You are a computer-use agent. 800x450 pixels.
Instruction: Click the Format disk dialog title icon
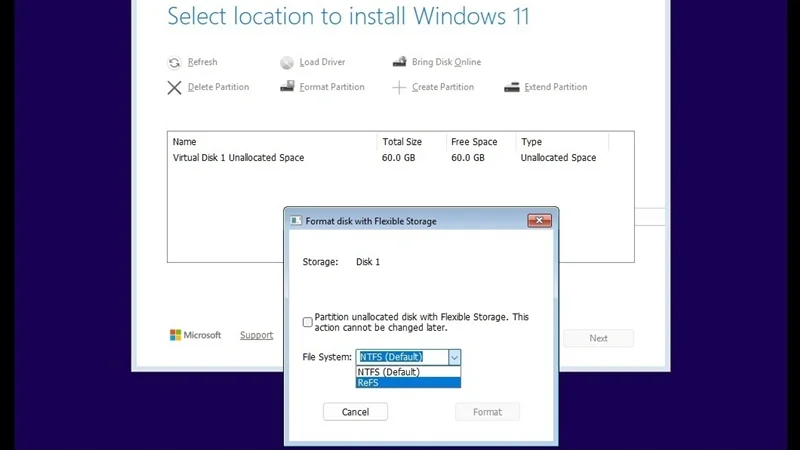coord(296,220)
